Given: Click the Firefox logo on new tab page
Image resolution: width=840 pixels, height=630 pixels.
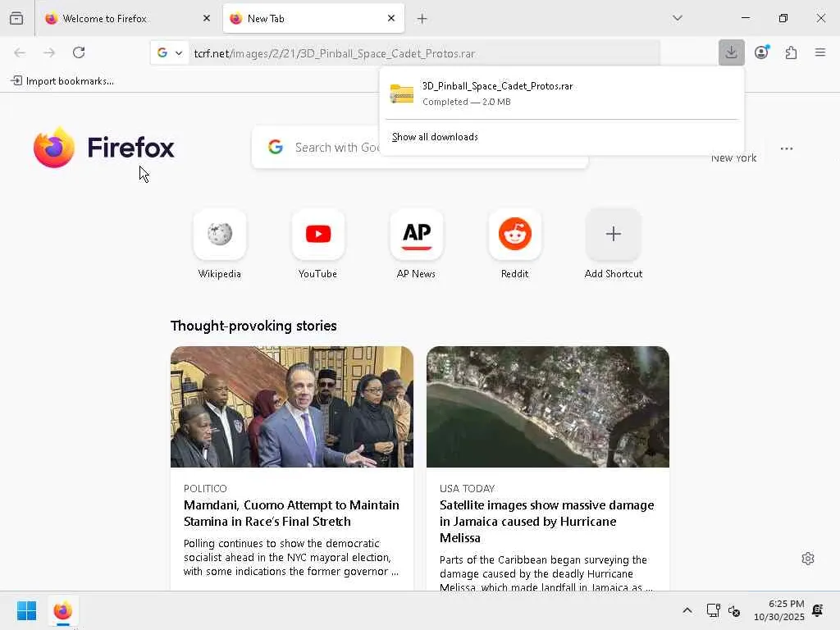Looking at the screenshot, I should tap(103, 148).
